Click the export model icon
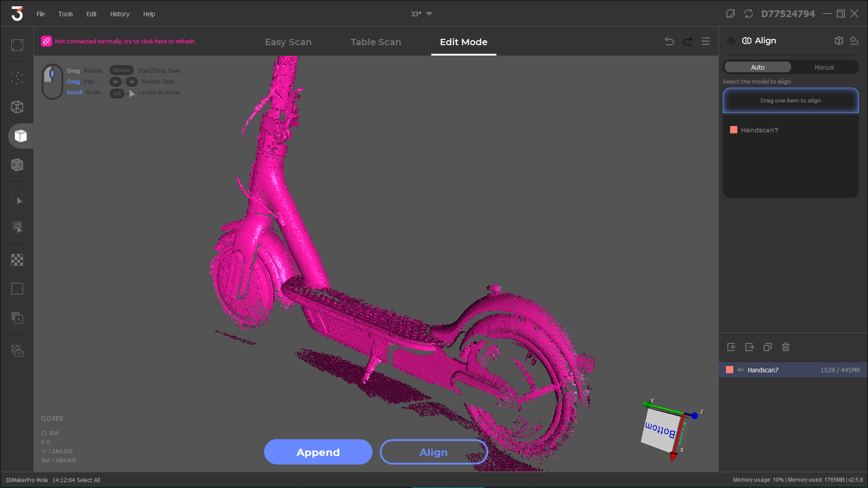This screenshot has width=868, height=488. [x=750, y=347]
